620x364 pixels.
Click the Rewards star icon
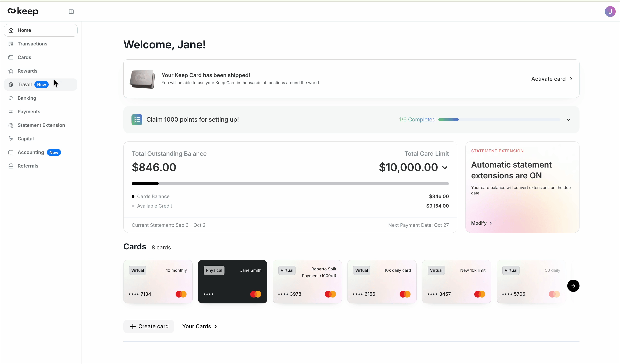point(11,71)
